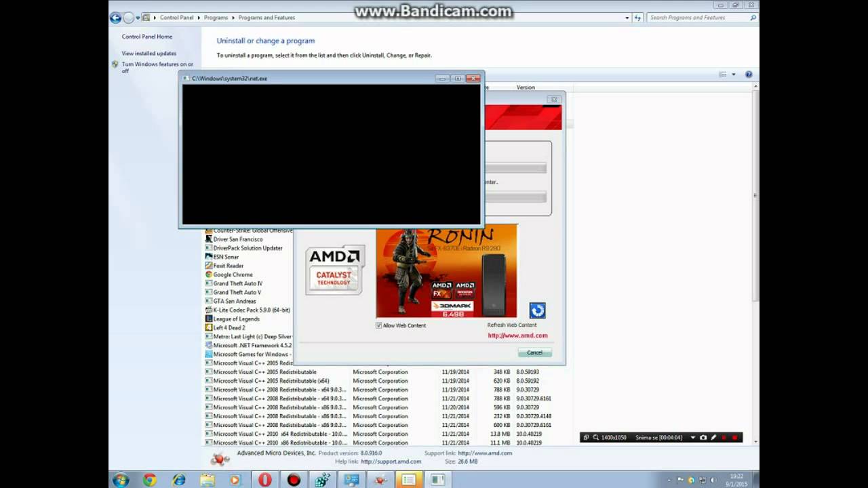This screenshot has width=868, height=488.
Task: Click the Bandicam pencil draw icon
Action: tap(713, 438)
